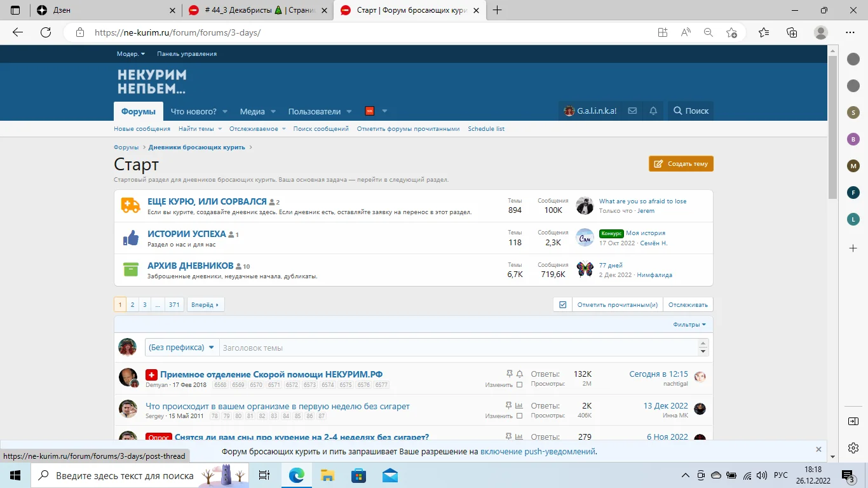Screen dimensions: 868x488
Task: Open the G.a.l.i.n.k.a! account menu
Action: (590, 111)
